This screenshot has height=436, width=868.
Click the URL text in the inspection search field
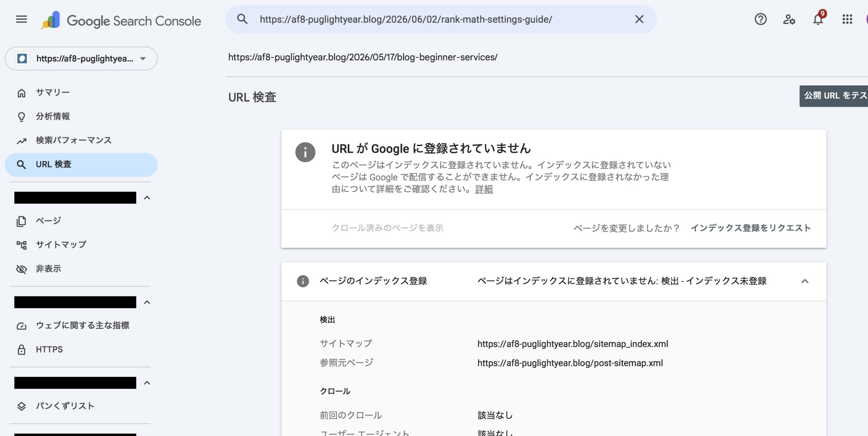point(406,19)
